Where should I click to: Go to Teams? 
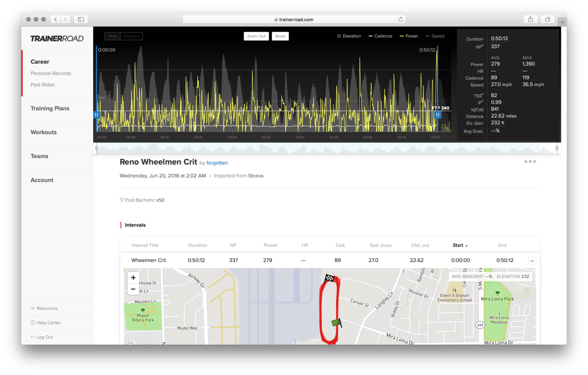pyautogui.click(x=39, y=156)
